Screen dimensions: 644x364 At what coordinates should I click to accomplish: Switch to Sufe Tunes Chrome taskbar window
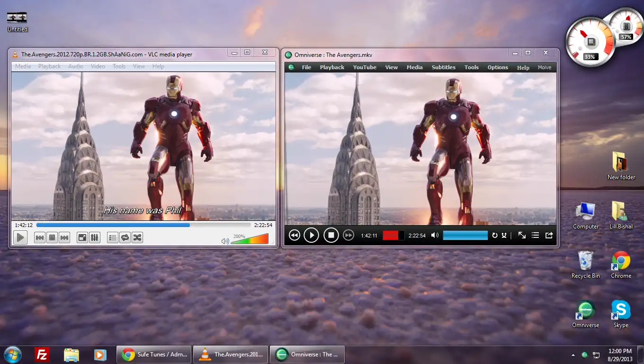154,354
